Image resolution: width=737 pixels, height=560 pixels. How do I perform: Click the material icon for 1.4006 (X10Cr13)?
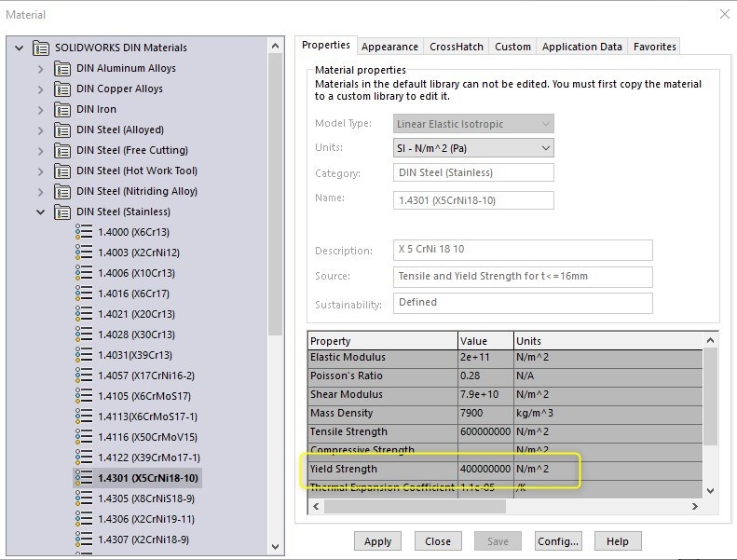(x=84, y=273)
